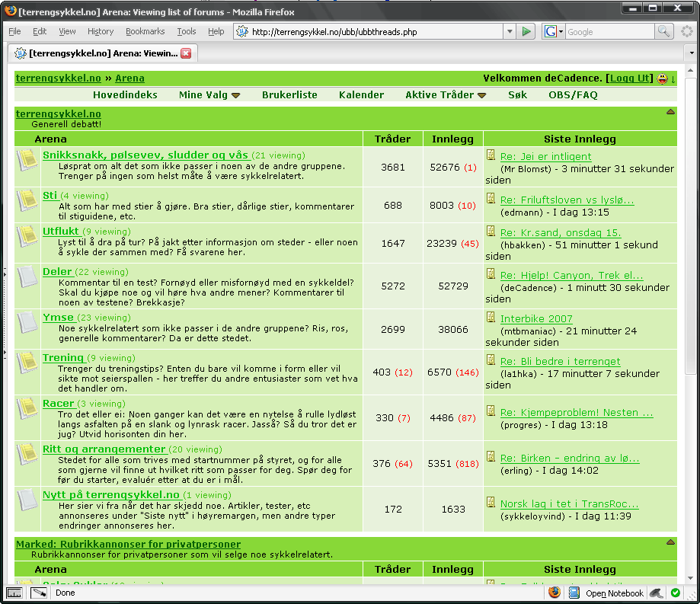
Task: Open the Edit menu
Action: coord(40,31)
